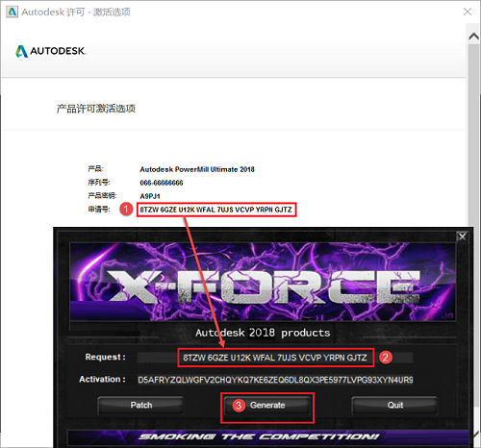481x448 pixels.
Task: Click the red step 2 marker
Action: 386,358
